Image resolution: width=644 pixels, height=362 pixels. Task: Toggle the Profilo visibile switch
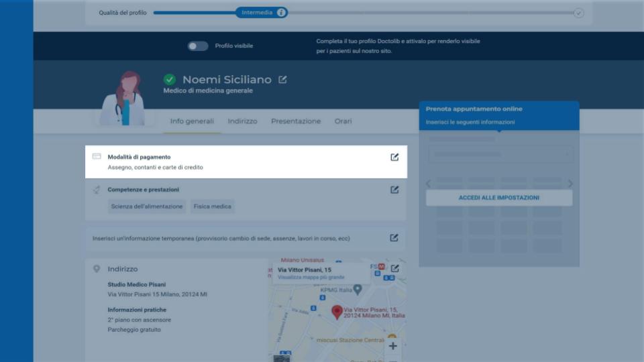pyautogui.click(x=197, y=46)
